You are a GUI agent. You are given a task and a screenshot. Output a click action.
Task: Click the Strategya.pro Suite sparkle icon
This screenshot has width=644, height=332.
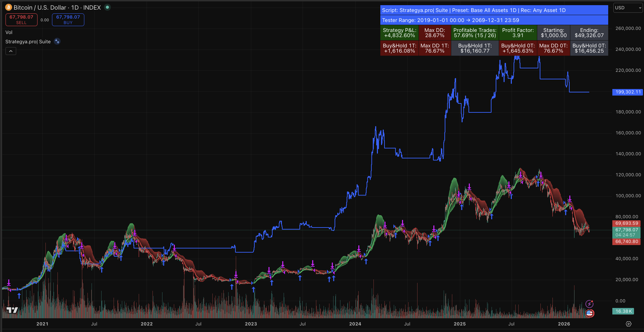pos(57,42)
